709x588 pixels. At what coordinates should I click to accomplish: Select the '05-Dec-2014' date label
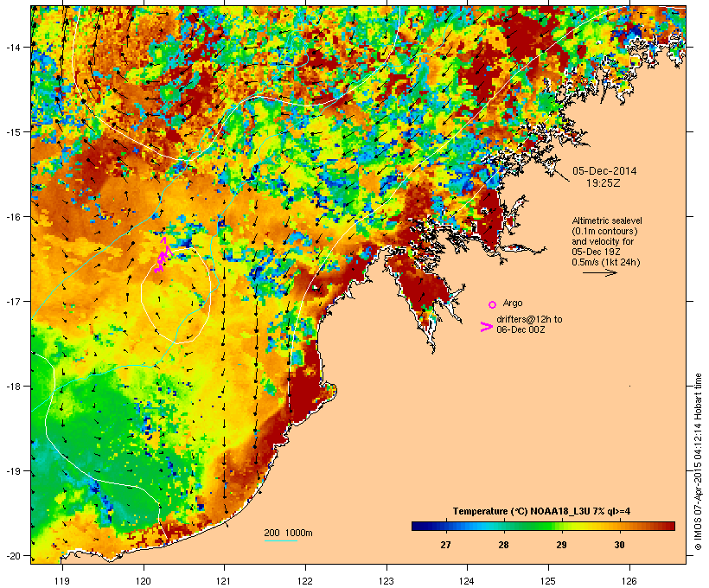[604, 171]
